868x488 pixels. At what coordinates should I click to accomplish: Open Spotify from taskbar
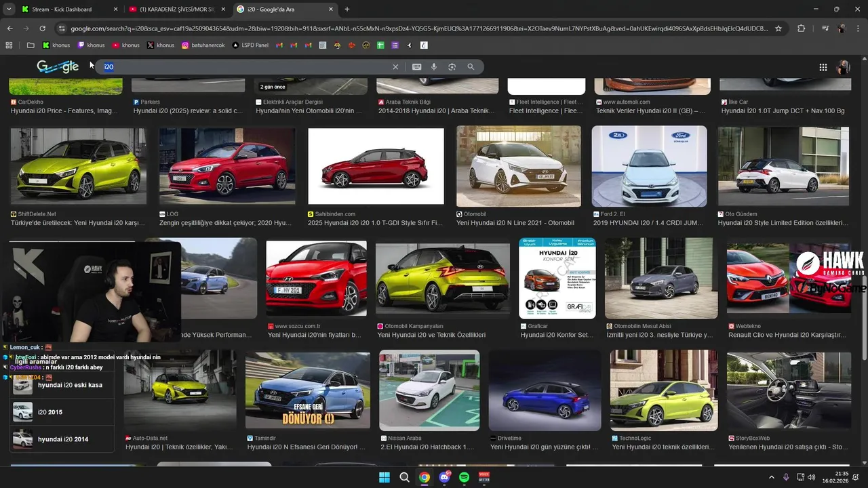tap(465, 477)
